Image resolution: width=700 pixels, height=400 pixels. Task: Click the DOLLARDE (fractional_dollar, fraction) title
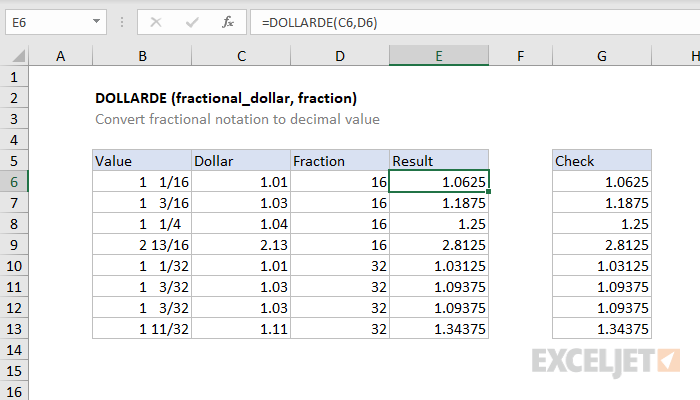click(226, 98)
